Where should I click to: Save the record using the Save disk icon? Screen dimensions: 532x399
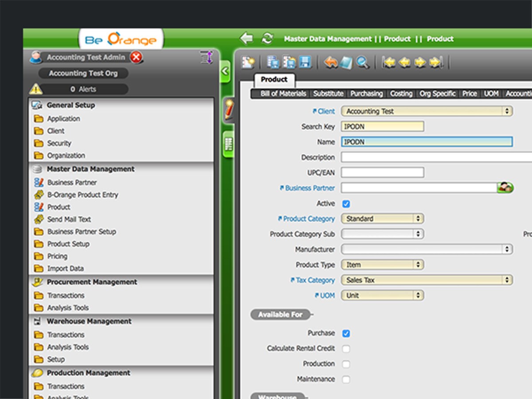(305, 62)
